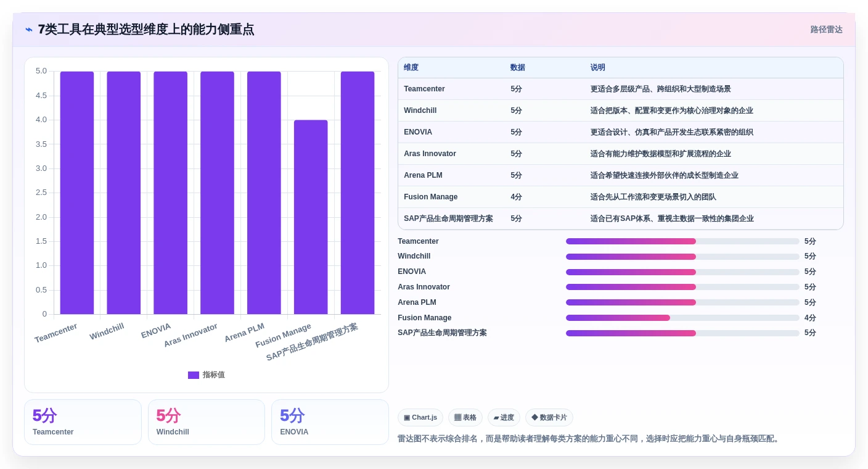Click the 4分 cell in Fusion Manage row

[517, 197]
